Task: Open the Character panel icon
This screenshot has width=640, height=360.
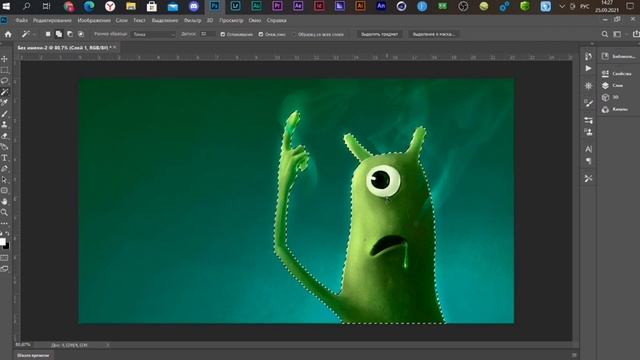Action: pos(588,149)
